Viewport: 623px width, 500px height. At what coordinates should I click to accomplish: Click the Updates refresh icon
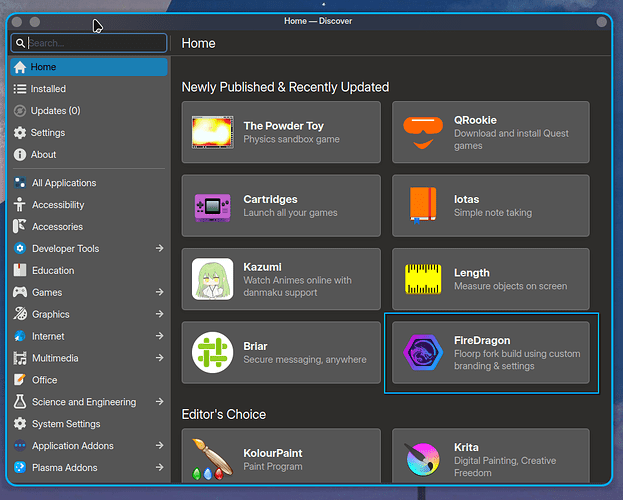[20, 111]
